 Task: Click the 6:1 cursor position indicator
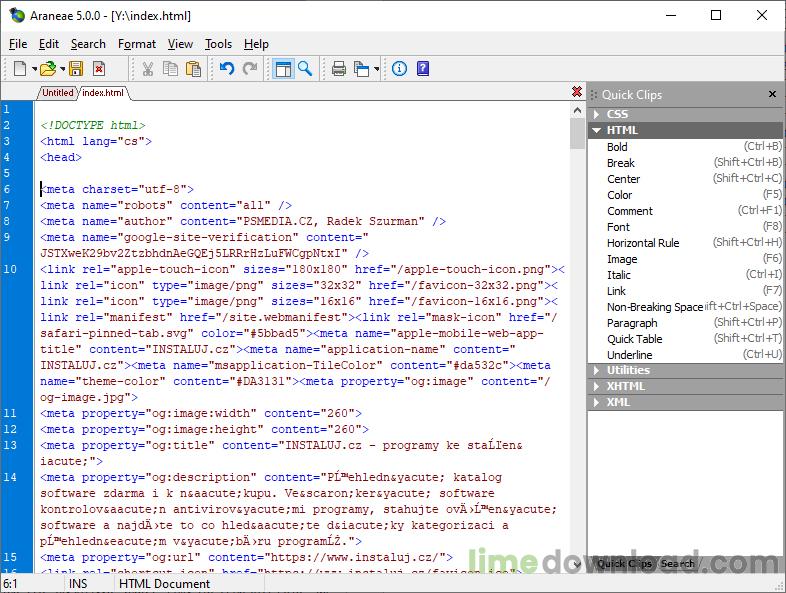click(11, 584)
